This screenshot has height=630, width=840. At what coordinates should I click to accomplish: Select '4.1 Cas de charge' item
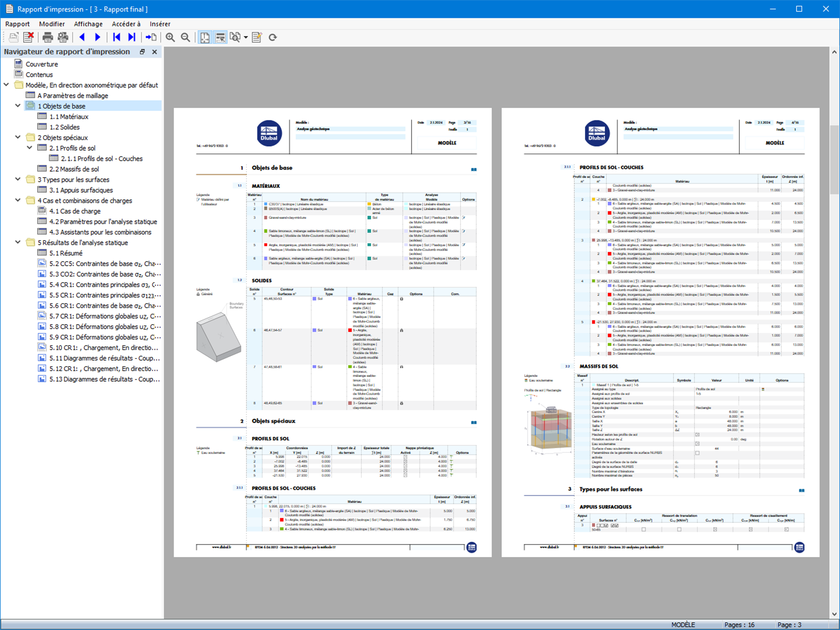[x=75, y=211]
